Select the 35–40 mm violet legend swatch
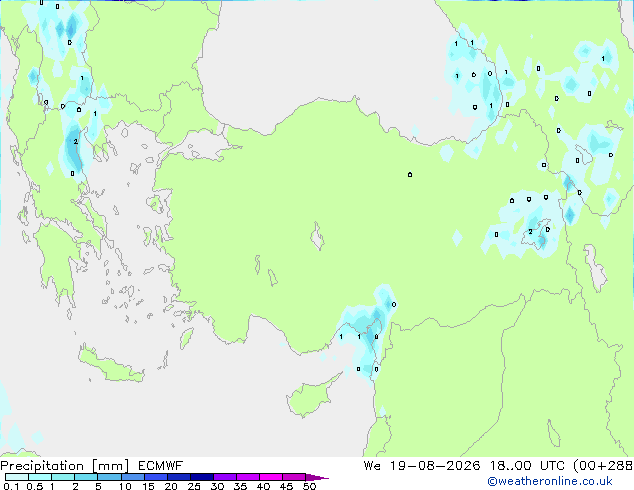Image resolution: width=634 pixels, height=490 pixels. point(247,477)
